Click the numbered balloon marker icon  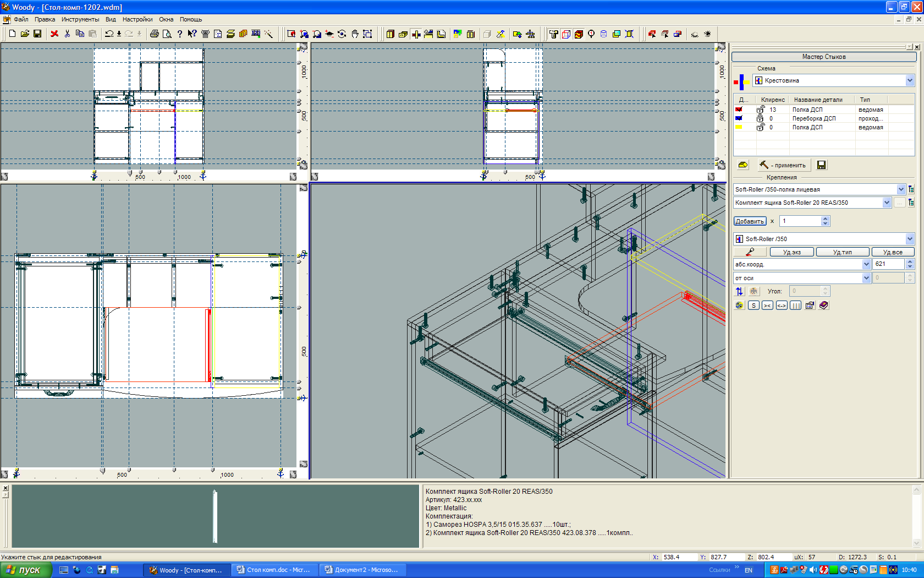[x=591, y=34]
